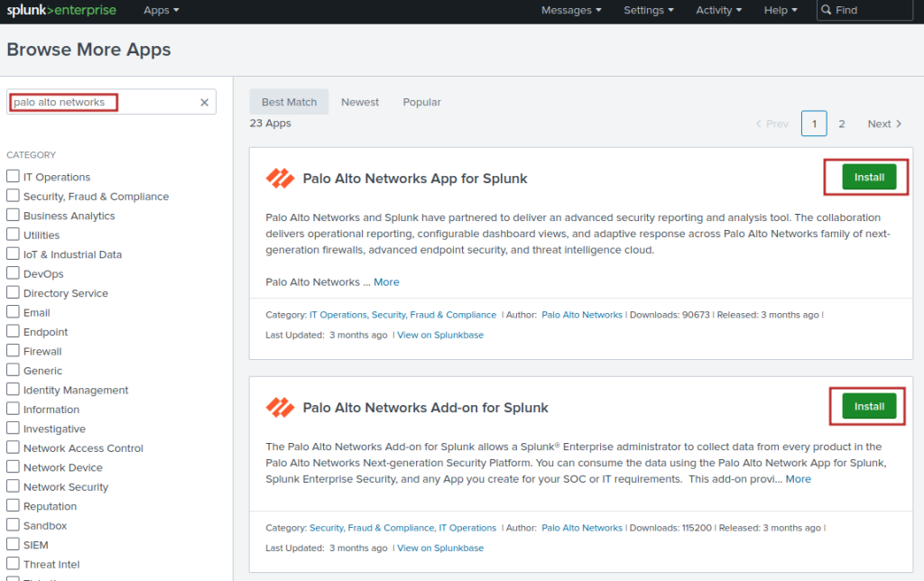Check the Network Device checkbox
The width and height of the screenshot is (924, 581).
tap(13, 467)
